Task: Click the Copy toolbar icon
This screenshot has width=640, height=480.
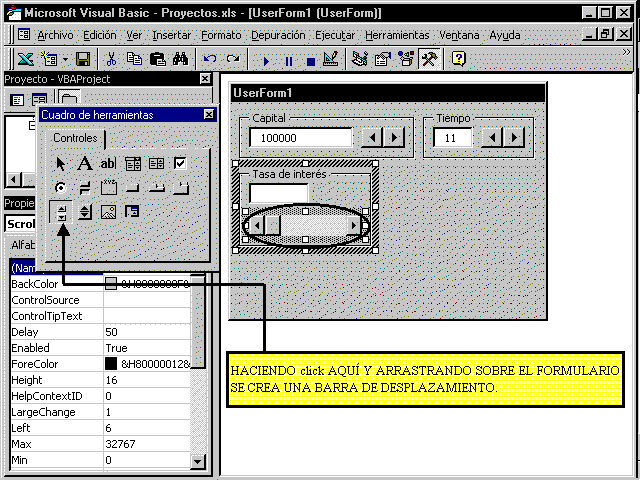Action: point(134,60)
